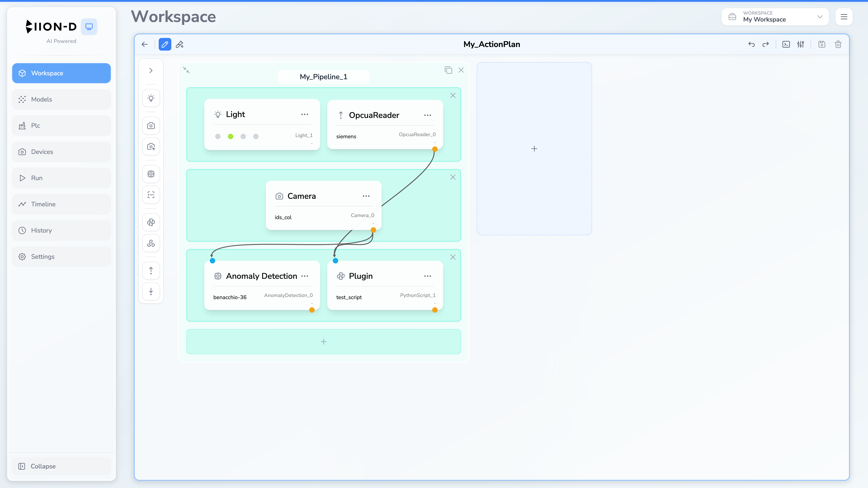Go to Workspace in the sidebar
Screen dimensions: 868x488
point(61,73)
